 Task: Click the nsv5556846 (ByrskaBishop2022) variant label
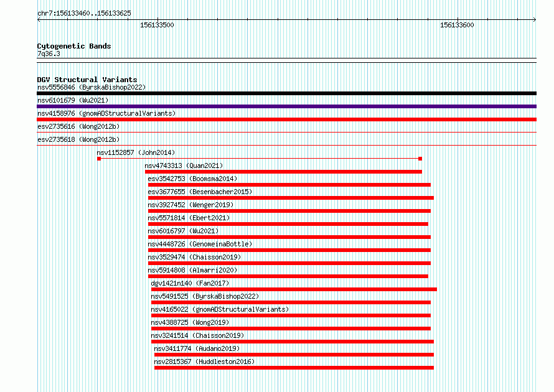point(92,87)
